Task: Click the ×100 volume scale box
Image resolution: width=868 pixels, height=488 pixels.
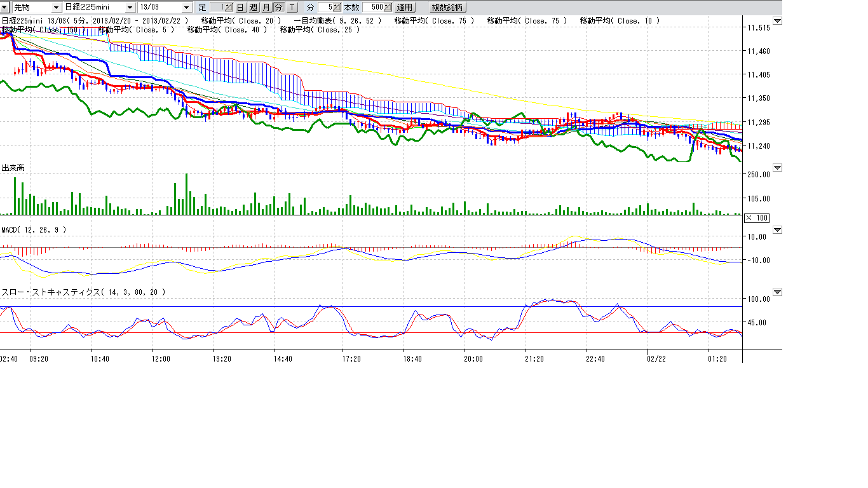Action: (x=756, y=218)
